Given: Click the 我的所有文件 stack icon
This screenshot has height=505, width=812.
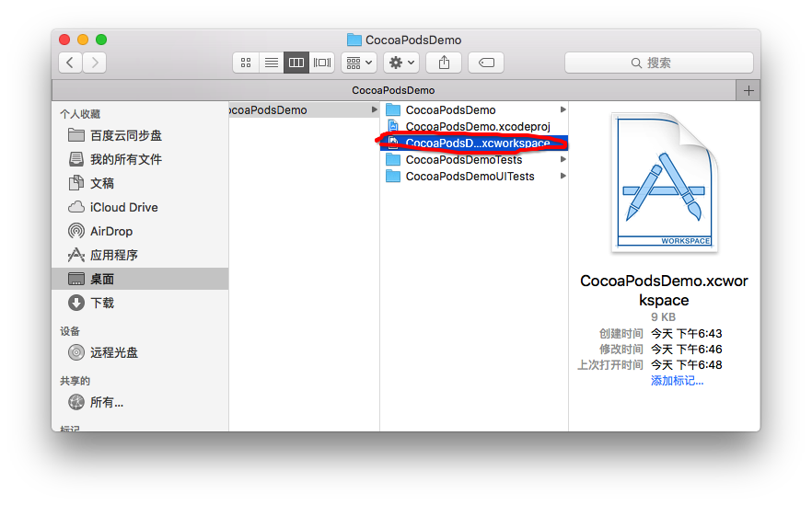Looking at the screenshot, I should [76, 159].
